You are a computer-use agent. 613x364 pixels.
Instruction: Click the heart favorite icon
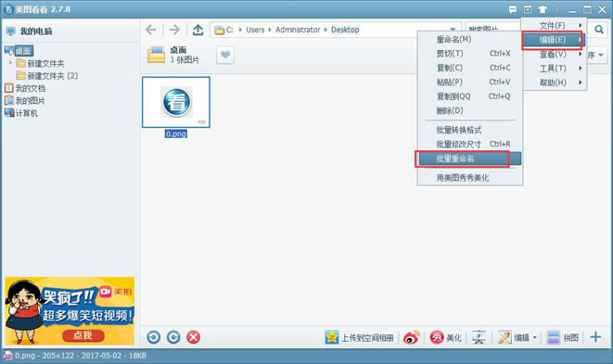click(225, 55)
